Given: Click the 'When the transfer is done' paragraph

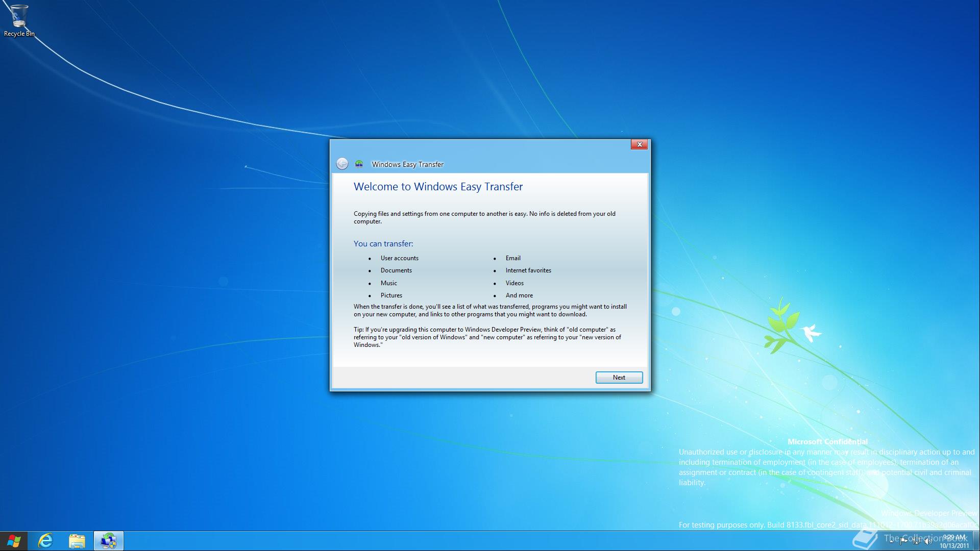Looking at the screenshot, I should (490, 310).
